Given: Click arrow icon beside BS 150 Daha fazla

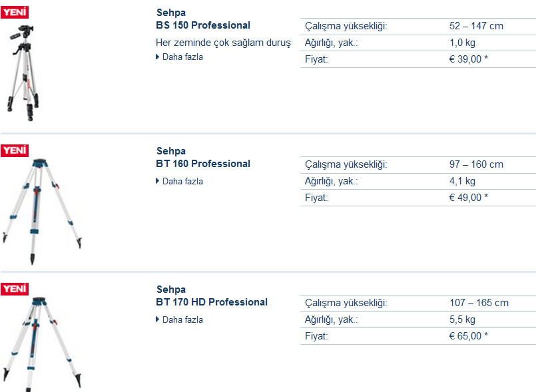Looking at the screenshot, I should (157, 57).
